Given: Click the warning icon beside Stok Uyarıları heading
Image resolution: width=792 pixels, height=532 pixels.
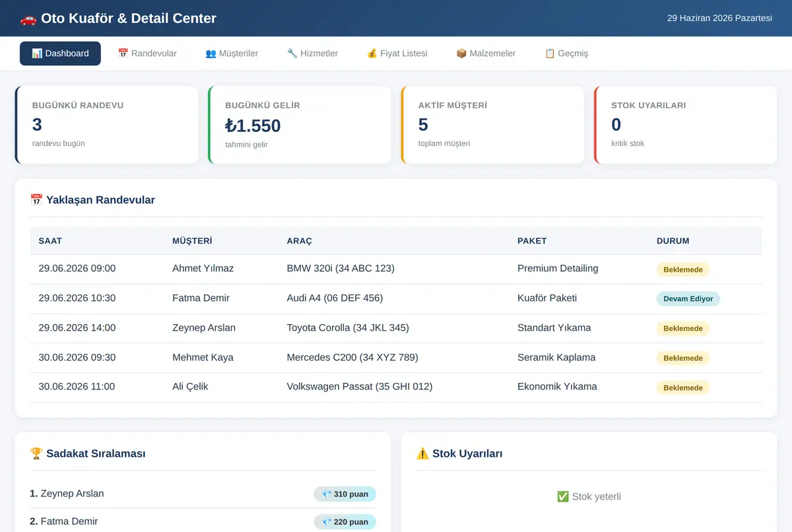Looking at the screenshot, I should [x=422, y=453].
